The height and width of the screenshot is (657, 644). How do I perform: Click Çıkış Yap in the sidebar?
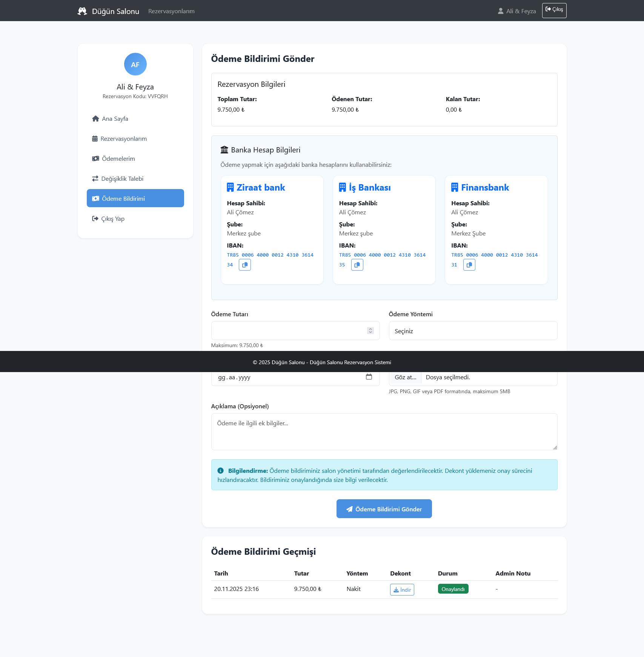(x=112, y=219)
